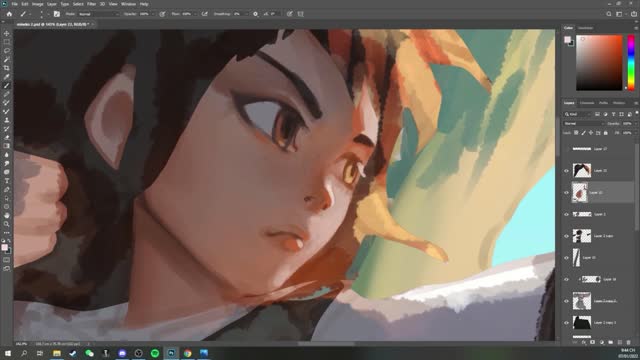
Task: Click the Layers panel scrollbar
Action: [637, 188]
